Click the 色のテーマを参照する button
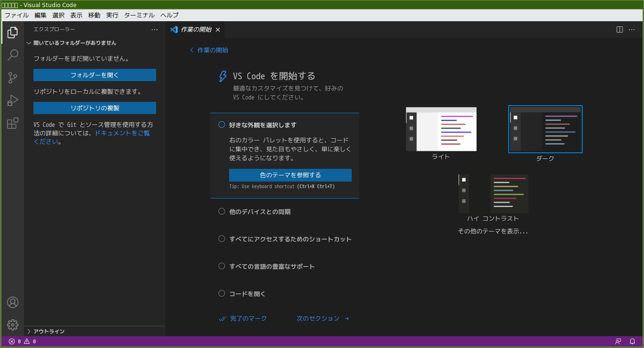The image size is (644, 348). click(x=290, y=175)
